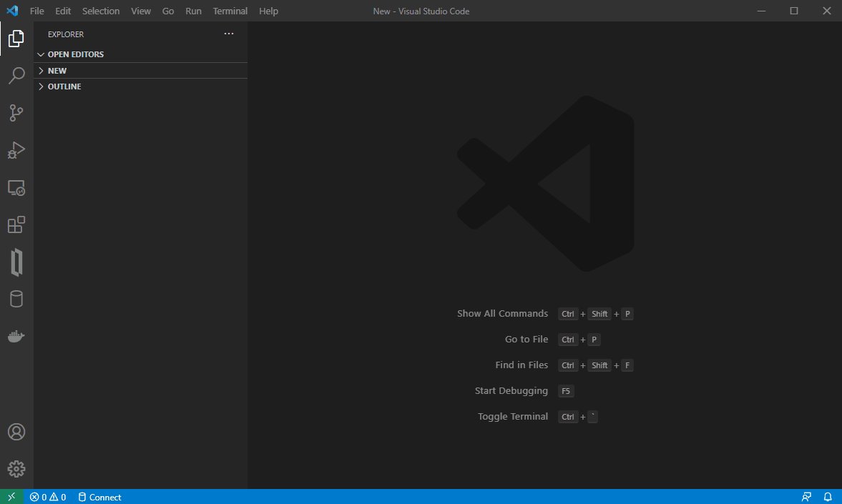The image size is (842, 504).
Task: Open the Manage gear menu
Action: 16,469
